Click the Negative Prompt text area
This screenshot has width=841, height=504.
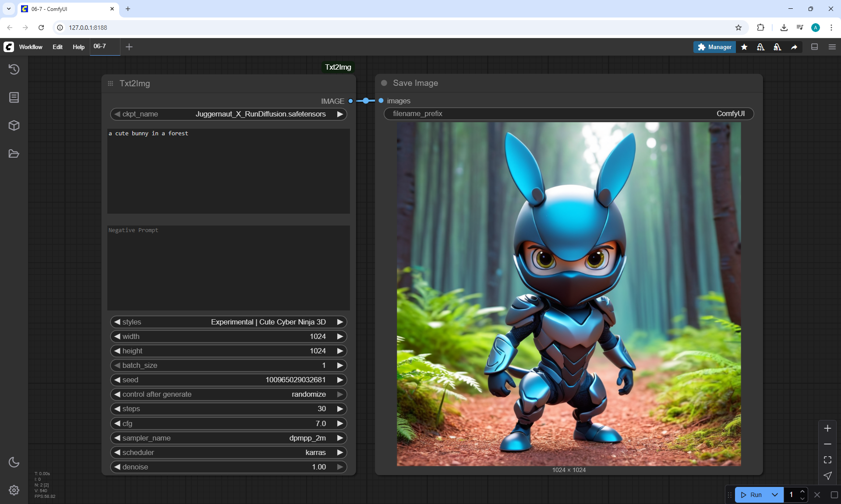pos(228,267)
